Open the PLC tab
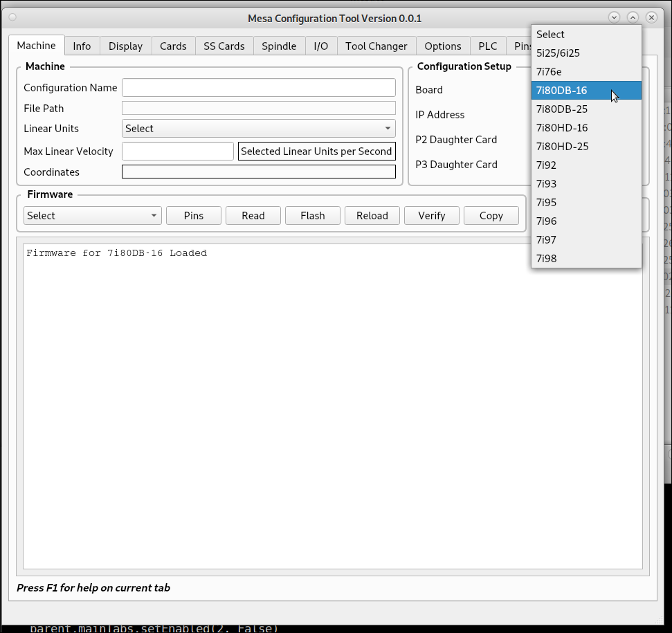Viewport: 672px width, 633px height. tap(488, 46)
